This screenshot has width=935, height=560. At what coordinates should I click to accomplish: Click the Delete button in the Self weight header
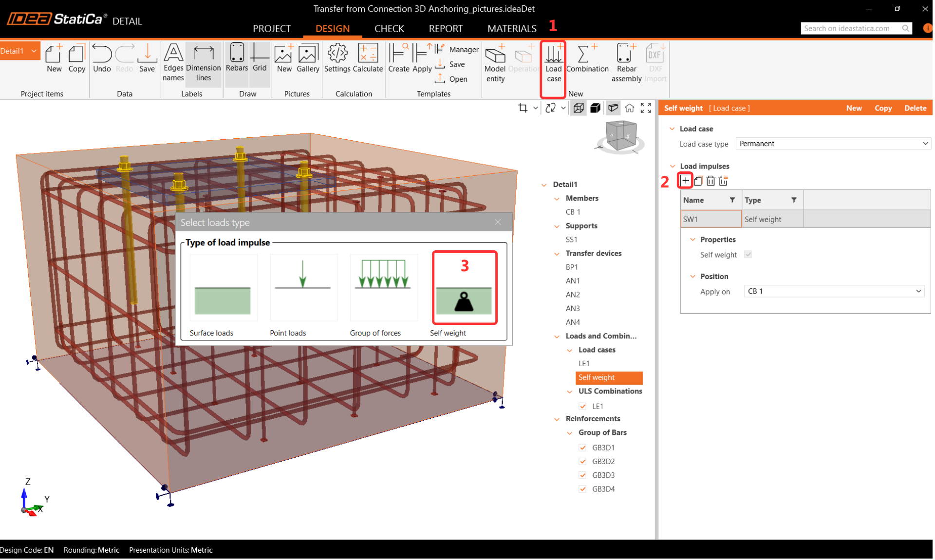point(915,108)
